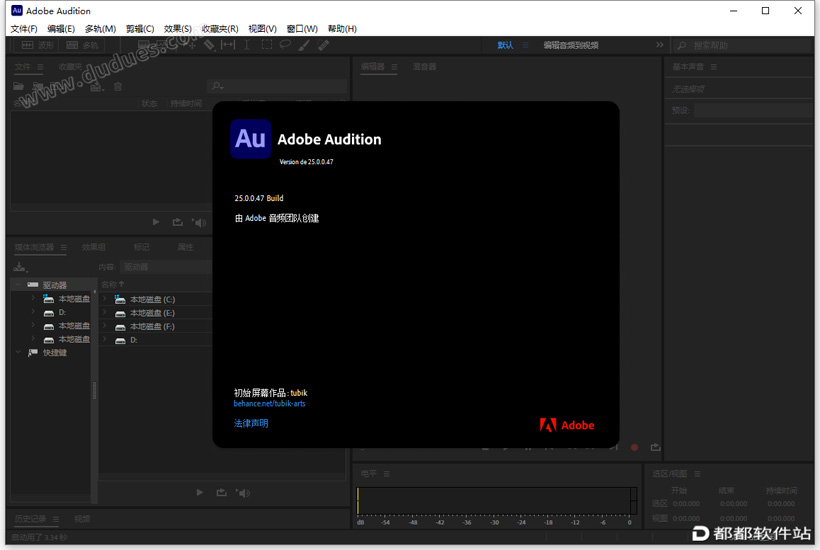Select the Time Selection I-beam tool
The height and width of the screenshot is (550, 820).
tap(247, 45)
